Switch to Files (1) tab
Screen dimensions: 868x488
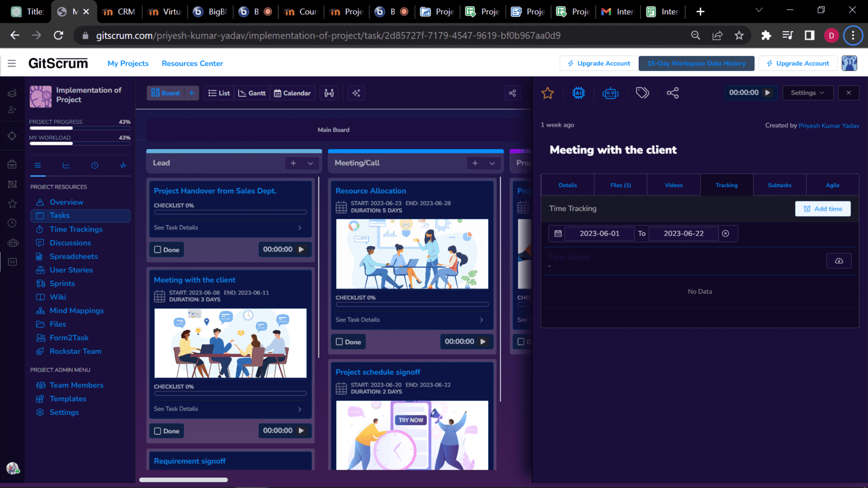(x=621, y=185)
